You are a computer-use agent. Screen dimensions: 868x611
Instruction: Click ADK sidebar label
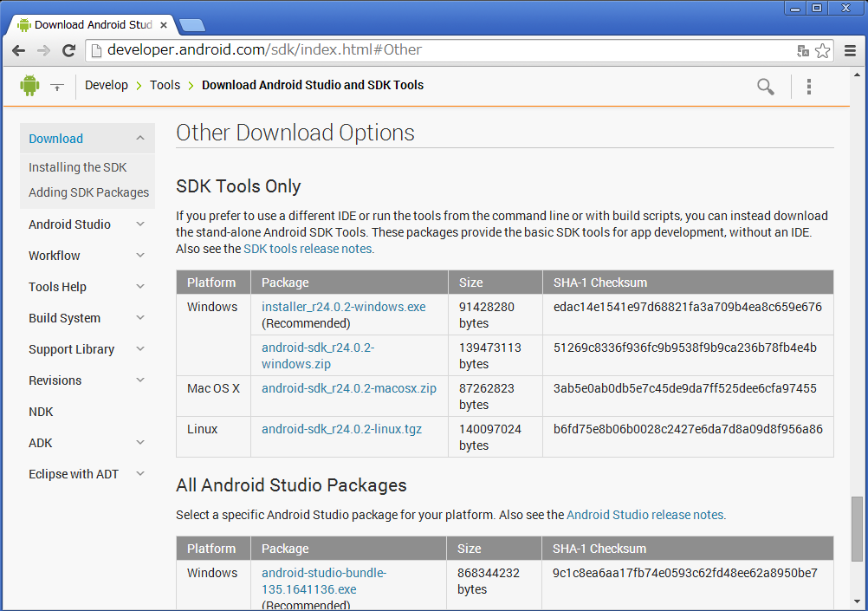(41, 443)
